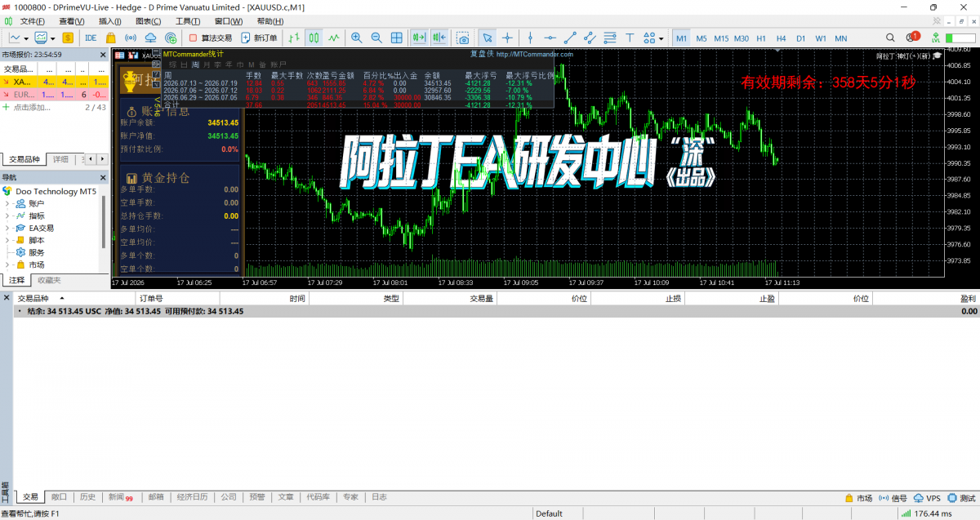
Task: Switch chart to bar chart mode
Action: (x=294, y=38)
